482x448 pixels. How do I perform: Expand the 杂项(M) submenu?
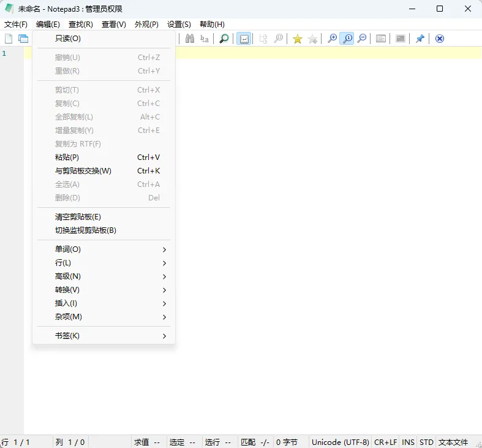point(104,317)
